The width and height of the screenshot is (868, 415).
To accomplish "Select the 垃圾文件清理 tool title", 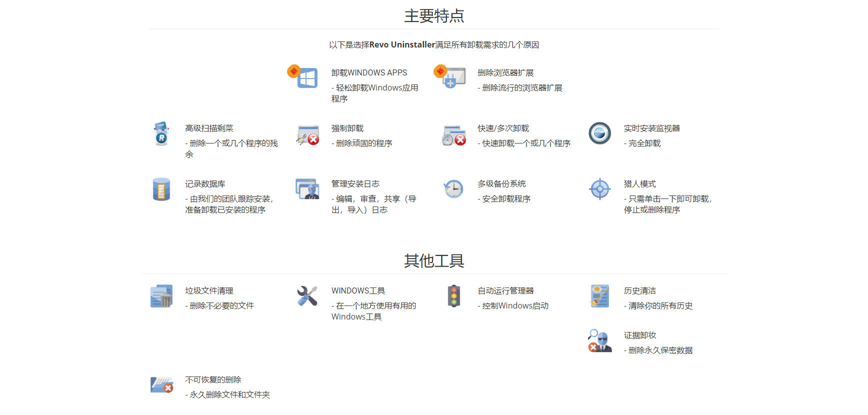I will click(209, 291).
